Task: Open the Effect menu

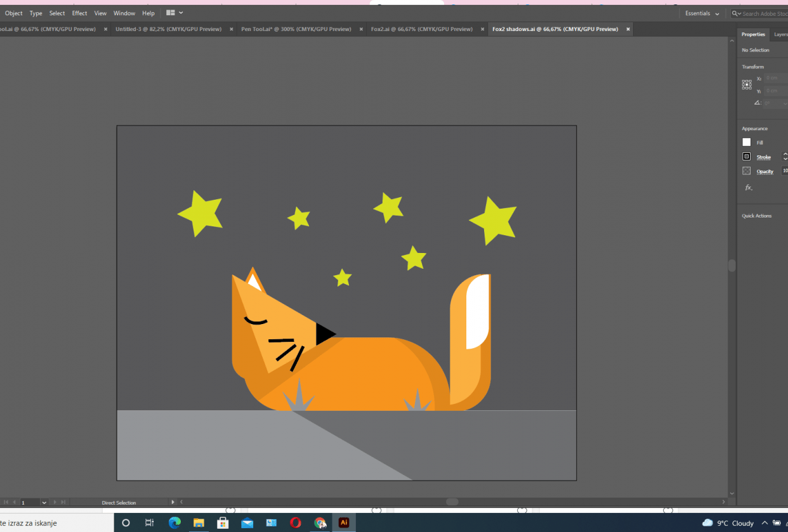Action: (79, 13)
